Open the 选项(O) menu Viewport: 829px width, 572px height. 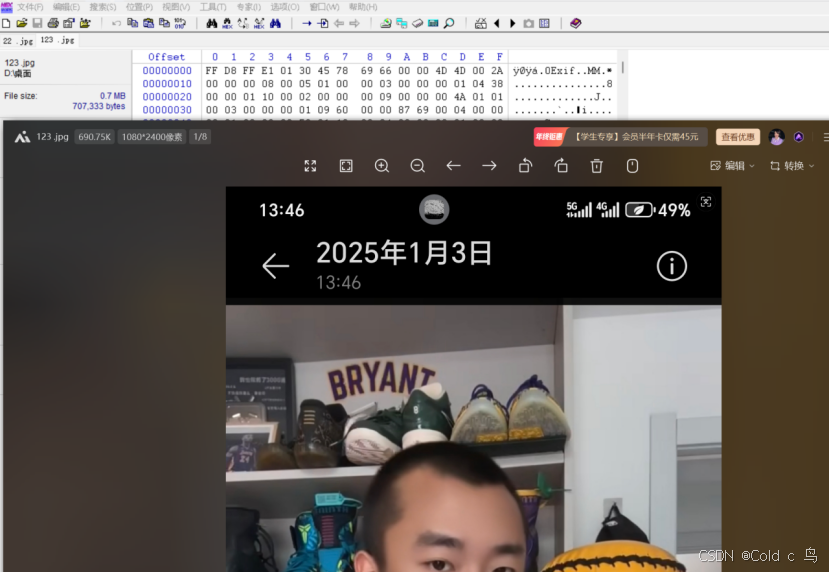click(285, 7)
